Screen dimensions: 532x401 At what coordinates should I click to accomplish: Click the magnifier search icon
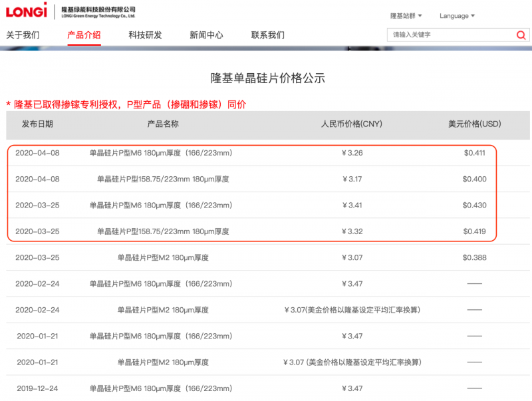[521, 35]
